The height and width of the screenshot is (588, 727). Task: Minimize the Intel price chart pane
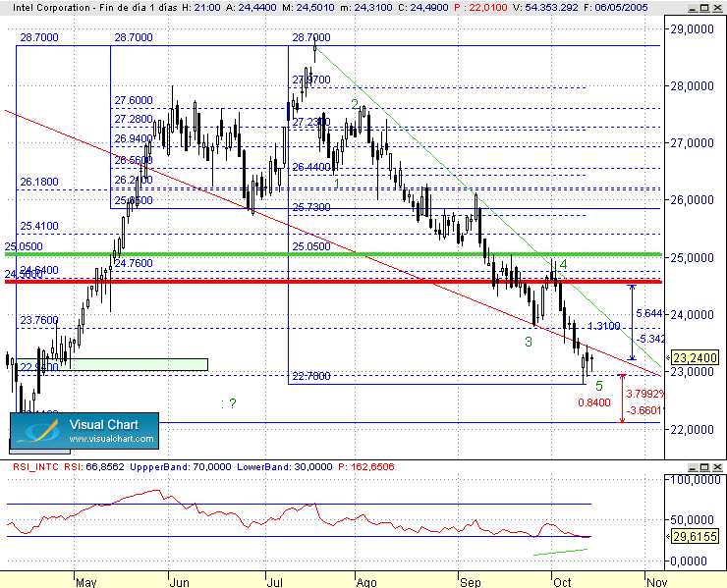pos(693,8)
